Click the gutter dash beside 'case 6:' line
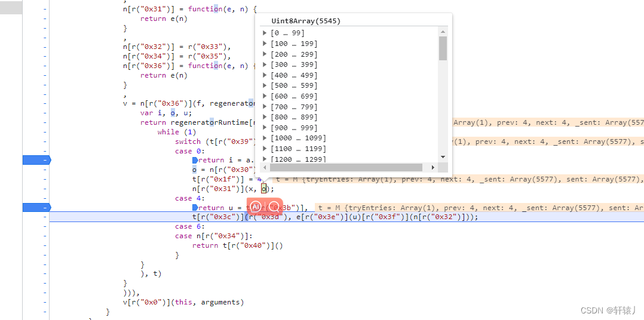Viewport: 644px width, 320px height. 45,226
